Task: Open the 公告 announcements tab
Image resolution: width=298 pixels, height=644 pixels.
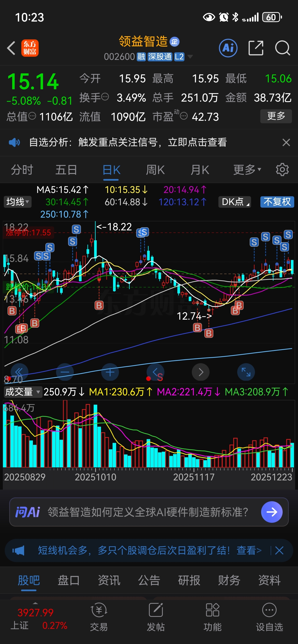Action: (x=149, y=580)
